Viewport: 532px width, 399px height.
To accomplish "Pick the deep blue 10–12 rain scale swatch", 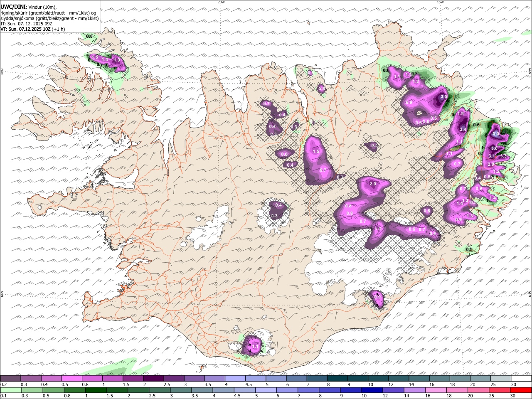I will [x=372, y=390].
